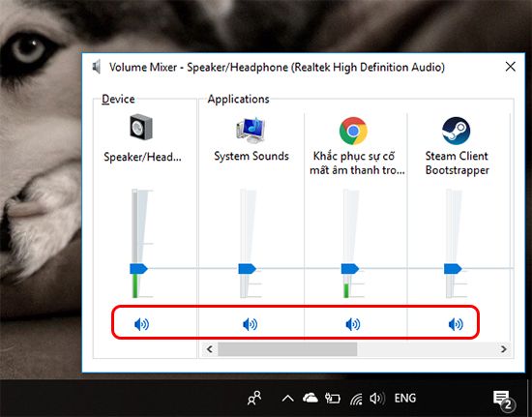Click the Speaker/Headphone device icon
Image resolution: width=532 pixels, height=417 pixels.
click(141, 128)
